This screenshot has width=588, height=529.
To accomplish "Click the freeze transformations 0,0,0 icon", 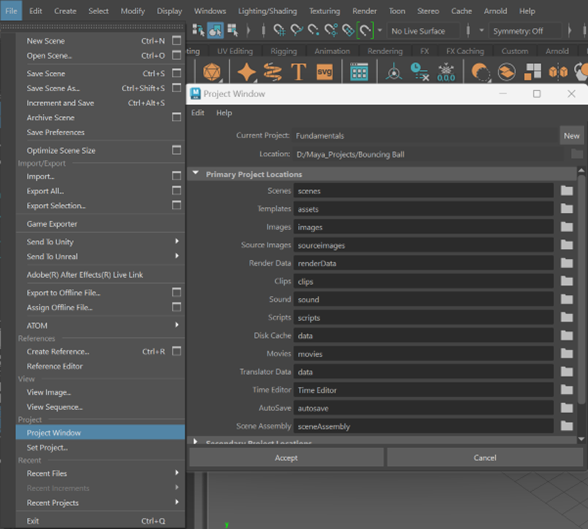I will [446, 72].
